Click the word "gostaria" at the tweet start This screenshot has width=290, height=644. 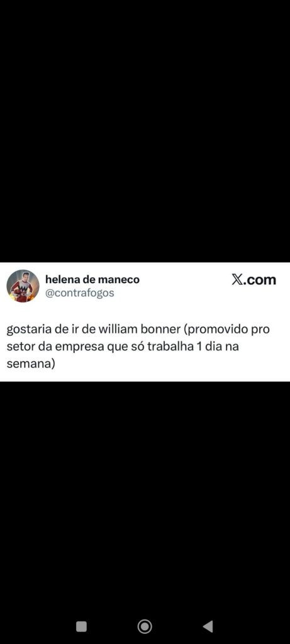pos(28,331)
